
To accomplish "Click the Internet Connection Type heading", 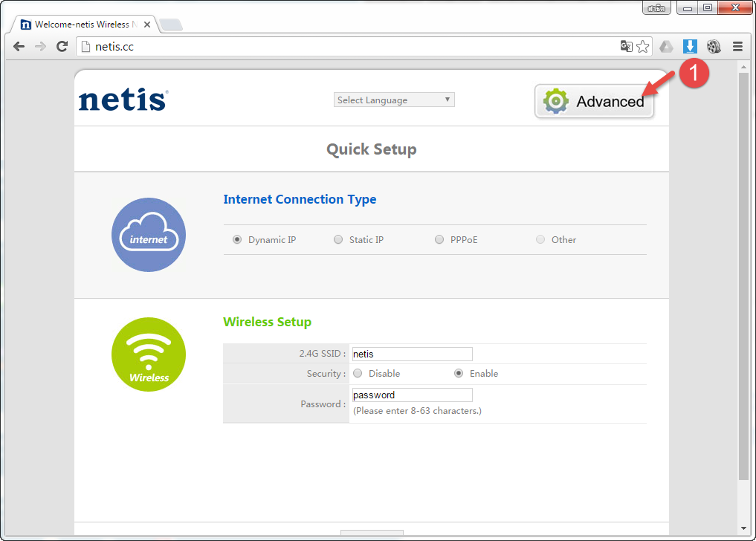I will (x=300, y=199).
